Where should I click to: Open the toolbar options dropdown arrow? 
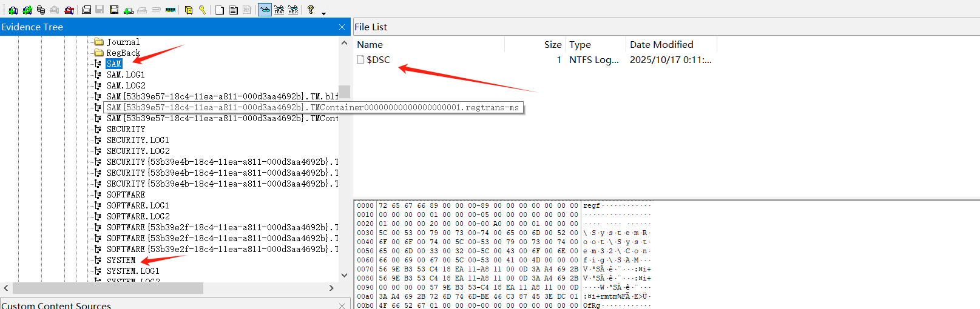tap(323, 13)
